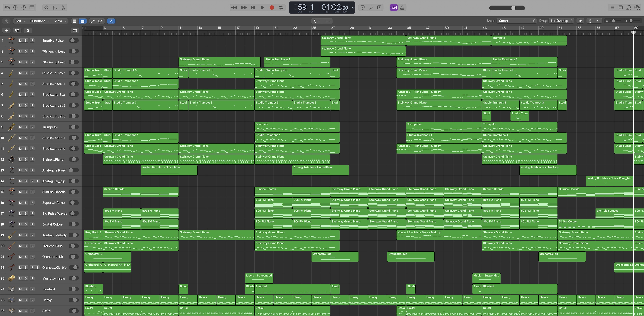Viewport: 644px width, 316px height.
Task: Show automation in tracks area
Action: pos(92,21)
